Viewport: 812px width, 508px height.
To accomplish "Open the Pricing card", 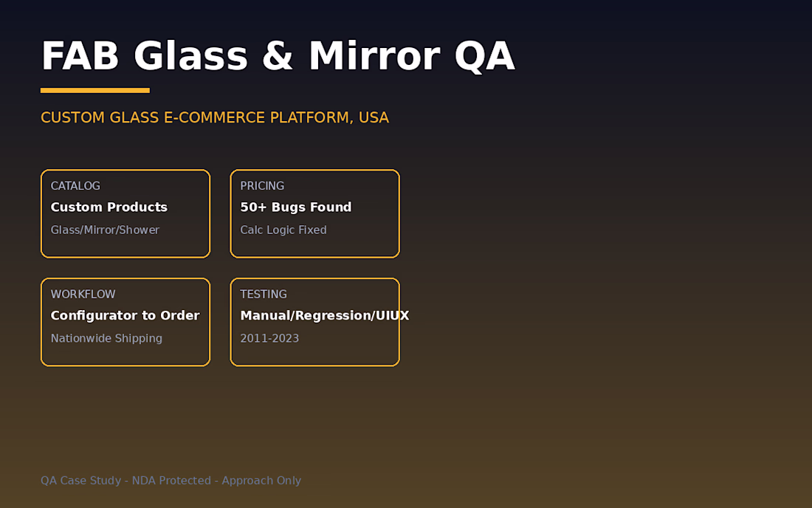I will click(x=315, y=213).
